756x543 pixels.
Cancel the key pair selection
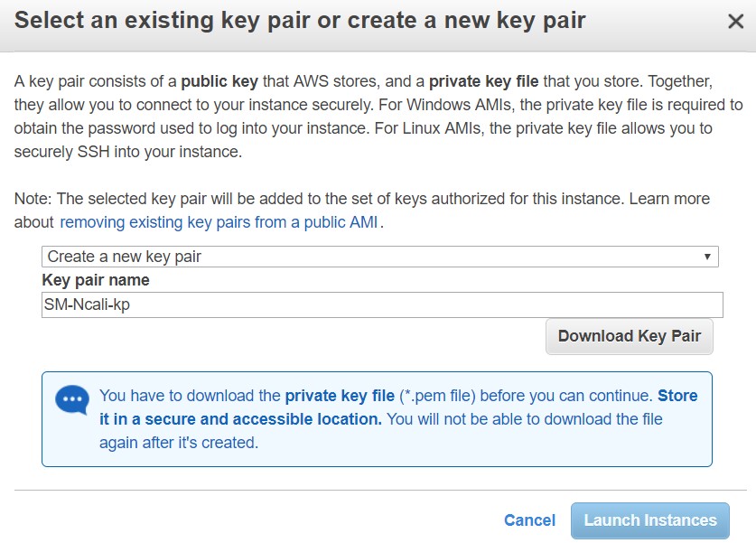[529, 520]
